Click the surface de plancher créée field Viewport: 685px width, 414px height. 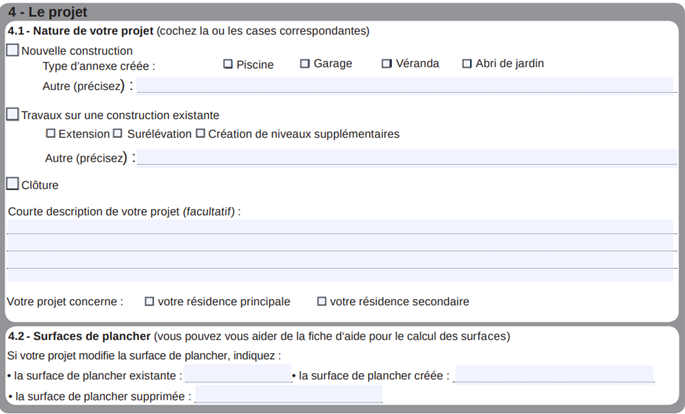point(553,375)
